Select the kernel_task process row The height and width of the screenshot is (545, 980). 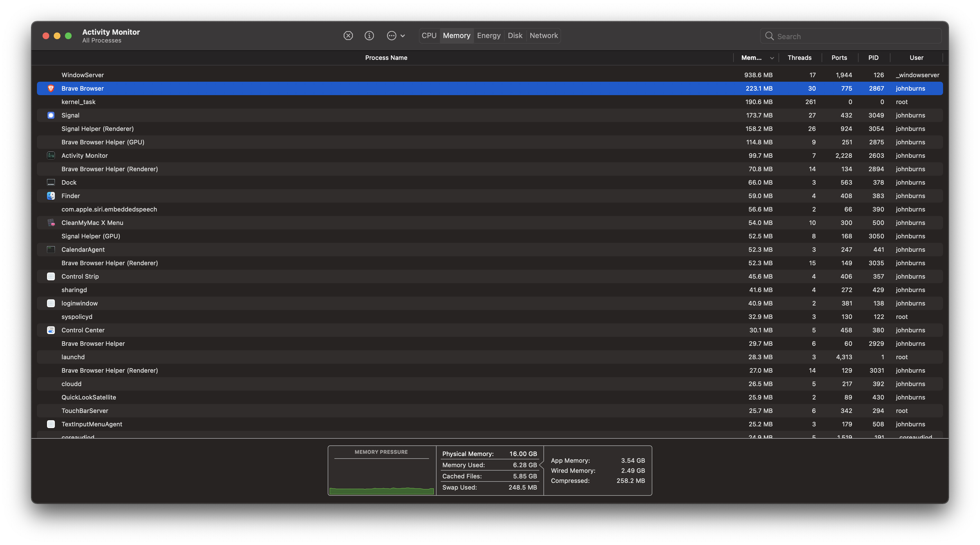click(x=380, y=102)
